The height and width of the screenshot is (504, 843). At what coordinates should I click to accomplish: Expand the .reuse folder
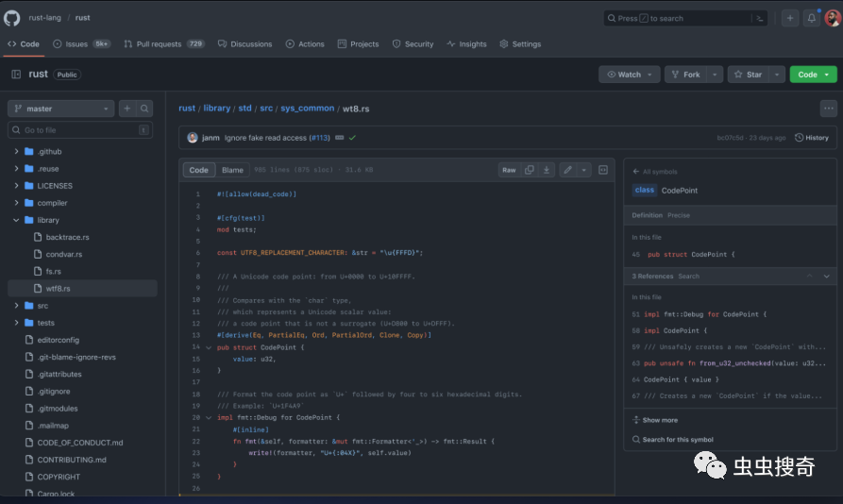tap(16, 169)
